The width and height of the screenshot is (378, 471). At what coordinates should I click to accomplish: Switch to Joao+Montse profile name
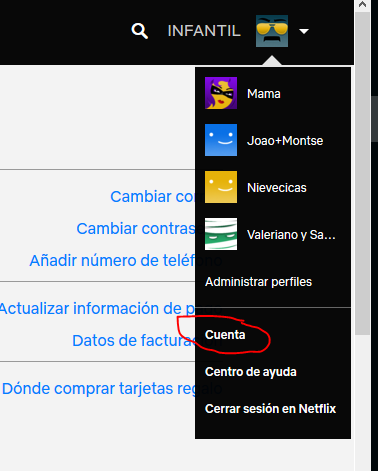[x=285, y=141]
